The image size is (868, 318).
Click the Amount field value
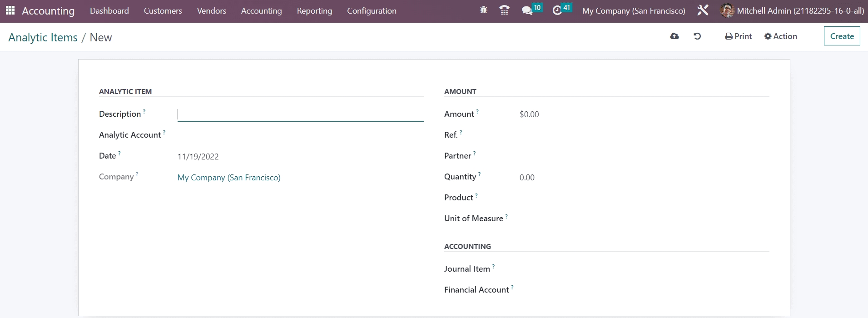click(x=529, y=114)
